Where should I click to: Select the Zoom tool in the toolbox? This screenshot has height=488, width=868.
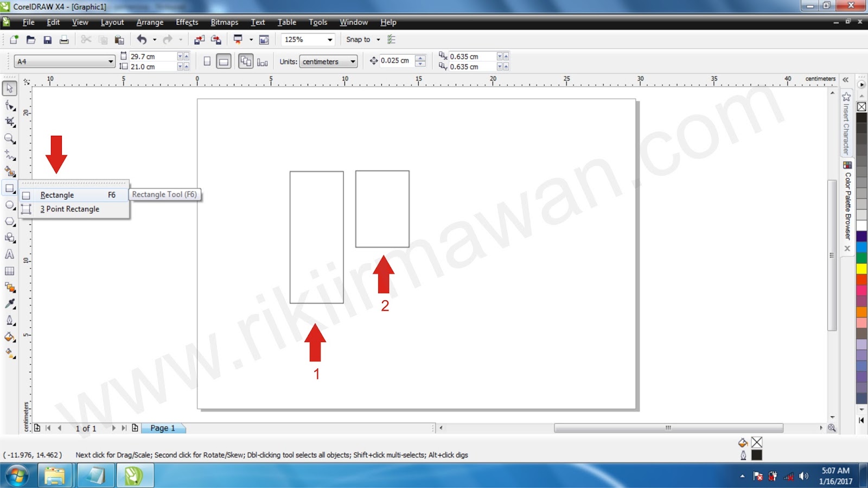click(x=10, y=138)
